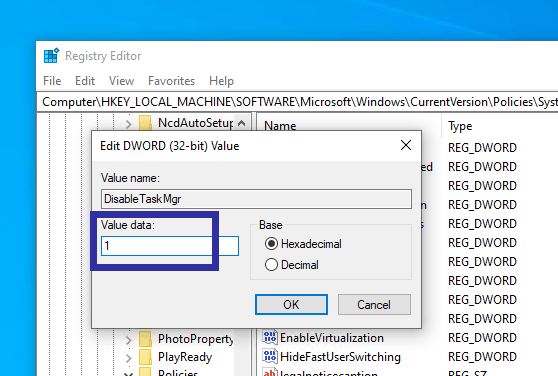
Task: Open the Favorites menu
Action: pos(172,81)
